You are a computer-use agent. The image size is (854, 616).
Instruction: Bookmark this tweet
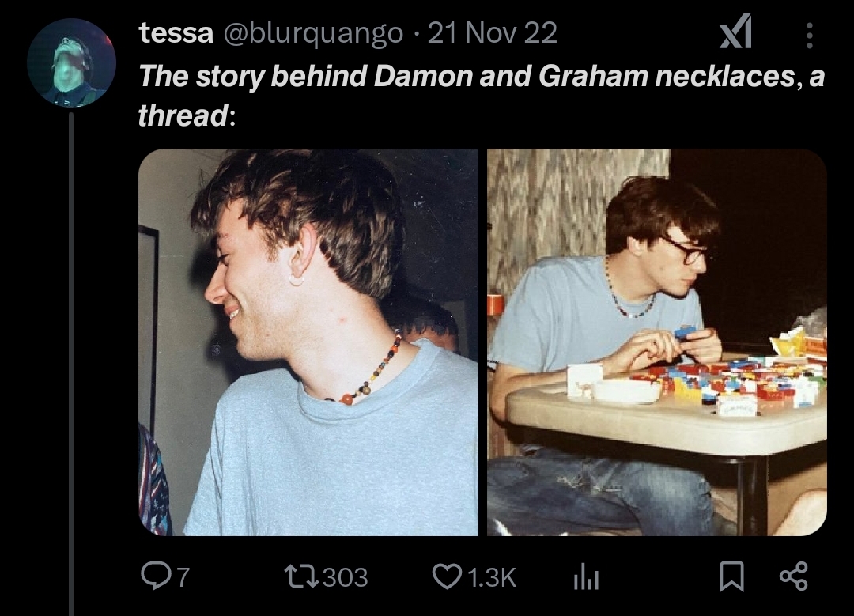click(731, 576)
